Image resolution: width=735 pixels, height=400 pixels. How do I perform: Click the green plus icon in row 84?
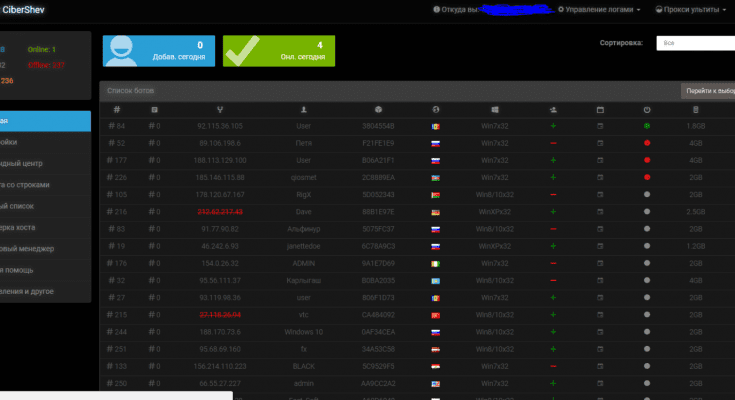coord(553,126)
